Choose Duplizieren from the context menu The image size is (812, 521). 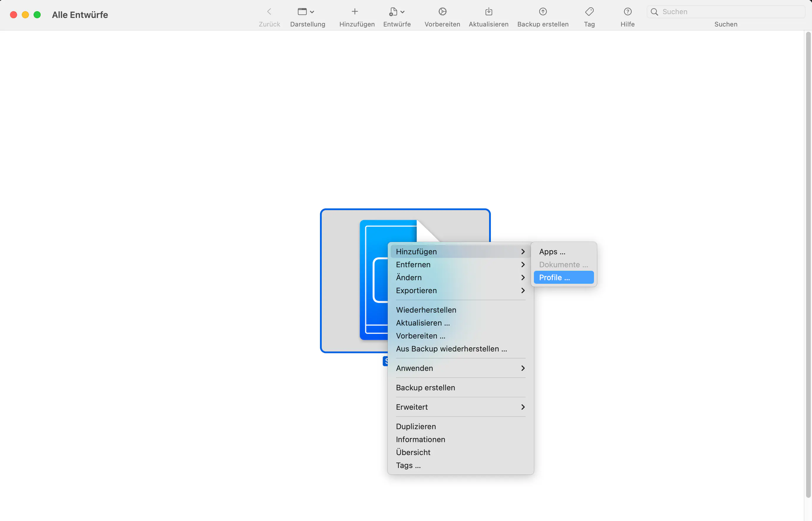(416, 426)
